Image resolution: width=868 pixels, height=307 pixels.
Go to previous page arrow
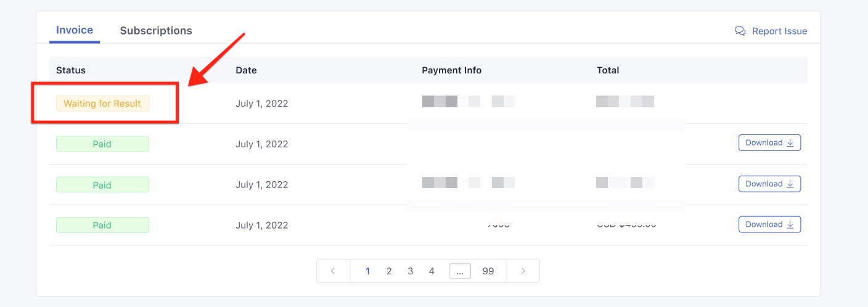coord(333,271)
